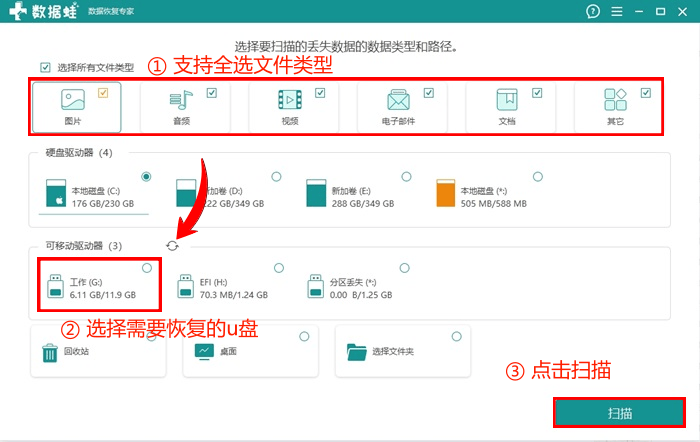Viewport: 700px width, 442px height.
Task: Select radio button for 桌面
Action: [304, 337]
